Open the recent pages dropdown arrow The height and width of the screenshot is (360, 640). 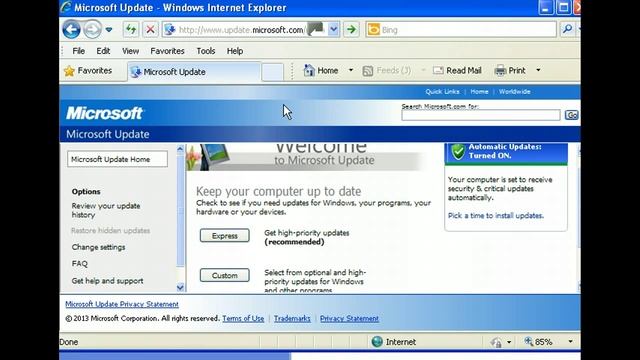coord(109,29)
